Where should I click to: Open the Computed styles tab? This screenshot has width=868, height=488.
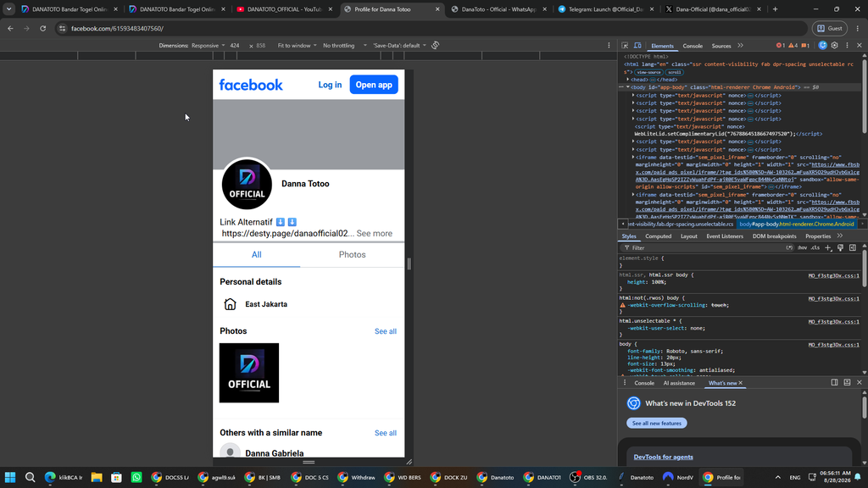[x=658, y=236]
